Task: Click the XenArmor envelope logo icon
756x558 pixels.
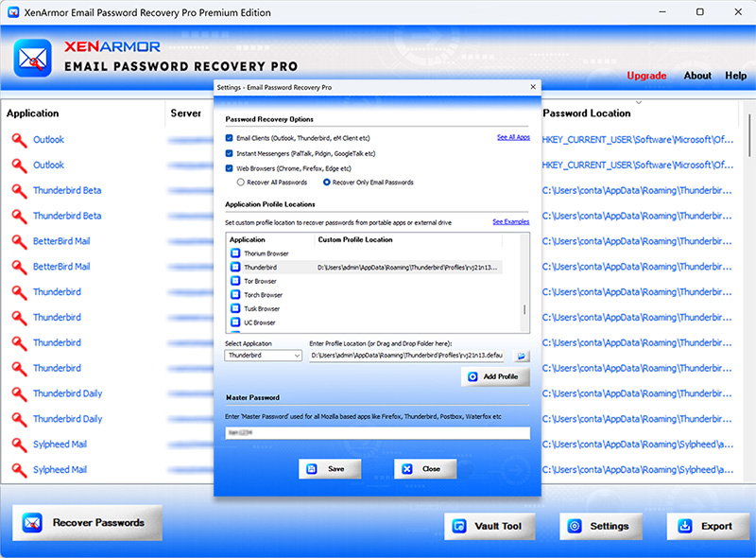Action: [x=33, y=59]
